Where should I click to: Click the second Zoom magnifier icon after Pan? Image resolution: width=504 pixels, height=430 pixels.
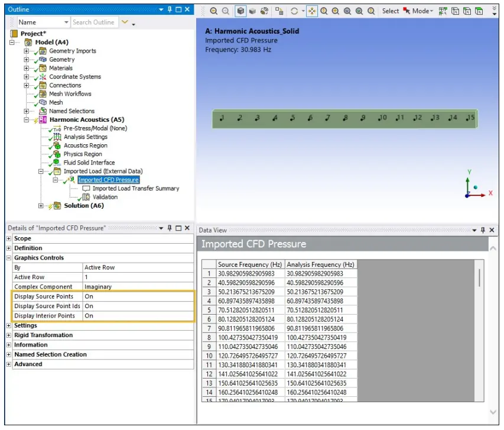(336, 11)
